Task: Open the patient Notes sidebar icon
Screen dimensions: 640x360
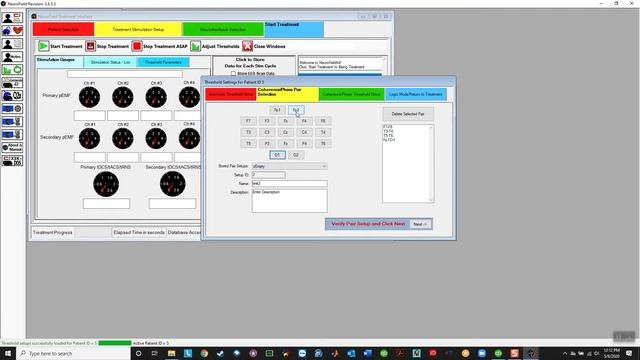Action: 12,57
